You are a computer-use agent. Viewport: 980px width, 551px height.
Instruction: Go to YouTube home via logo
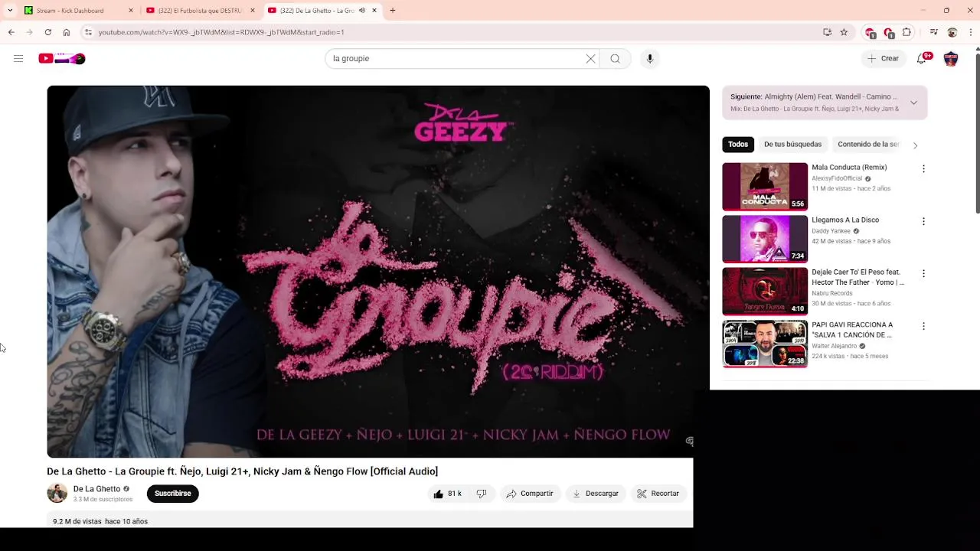point(62,58)
